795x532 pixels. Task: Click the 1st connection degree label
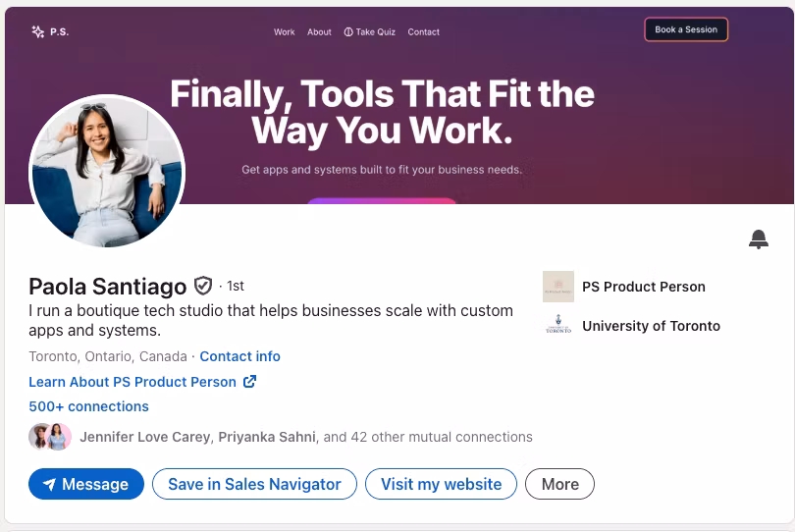click(x=236, y=286)
